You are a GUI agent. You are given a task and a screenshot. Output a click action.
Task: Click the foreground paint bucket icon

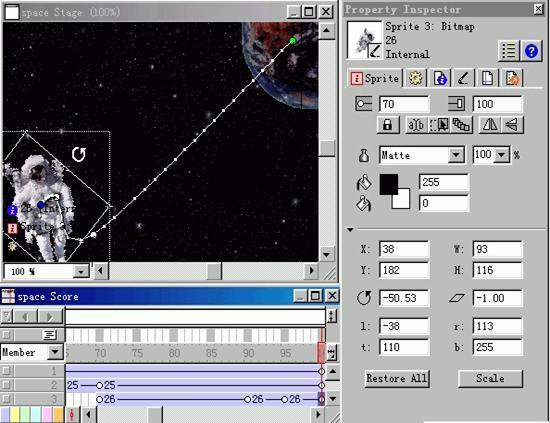[x=364, y=182]
